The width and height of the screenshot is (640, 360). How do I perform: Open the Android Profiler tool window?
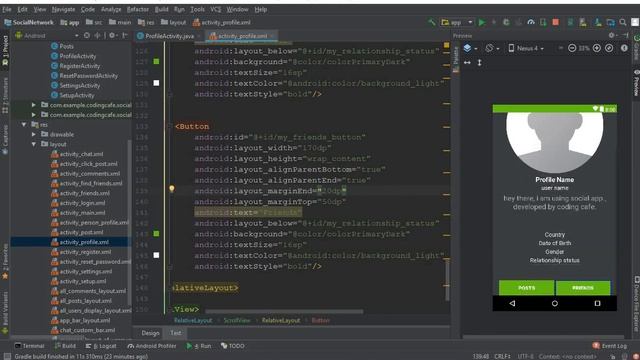(151, 346)
